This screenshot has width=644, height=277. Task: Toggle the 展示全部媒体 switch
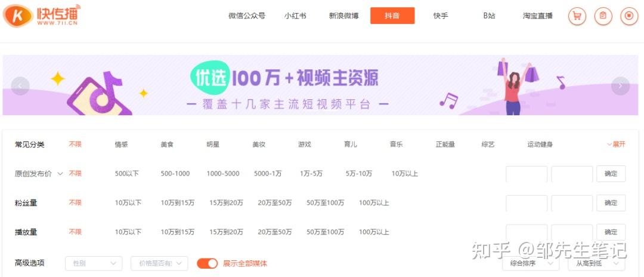click(208, 263)
